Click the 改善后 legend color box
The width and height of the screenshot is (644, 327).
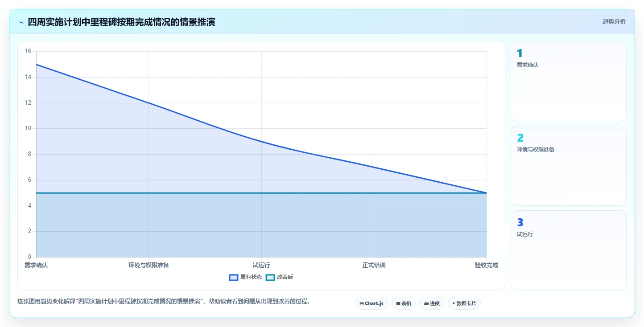point(270,277)
